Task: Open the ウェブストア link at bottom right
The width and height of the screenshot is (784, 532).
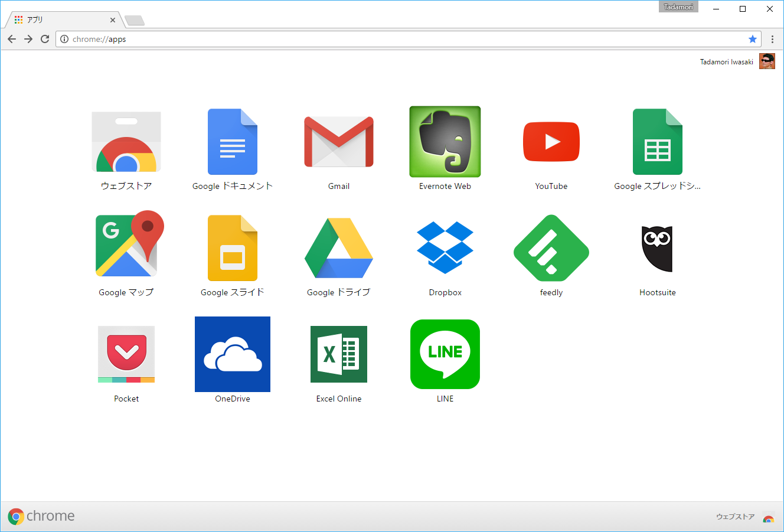Action: [736, 517]
